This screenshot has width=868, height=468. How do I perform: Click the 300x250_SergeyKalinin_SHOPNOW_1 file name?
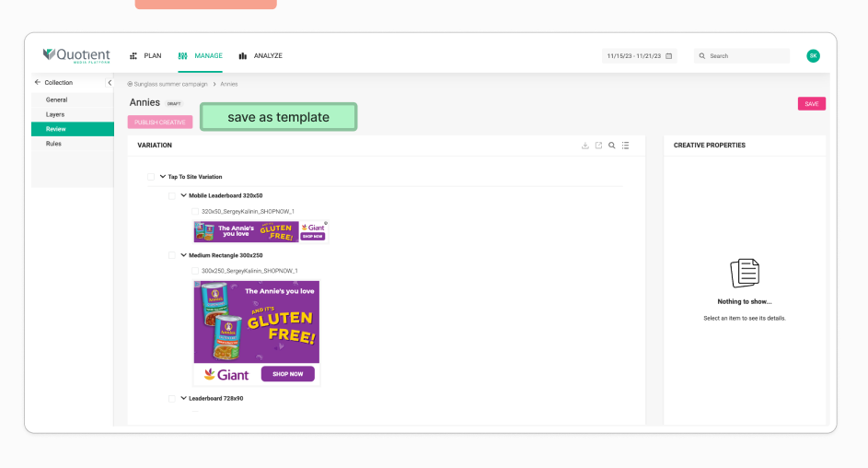coord(249,271)
